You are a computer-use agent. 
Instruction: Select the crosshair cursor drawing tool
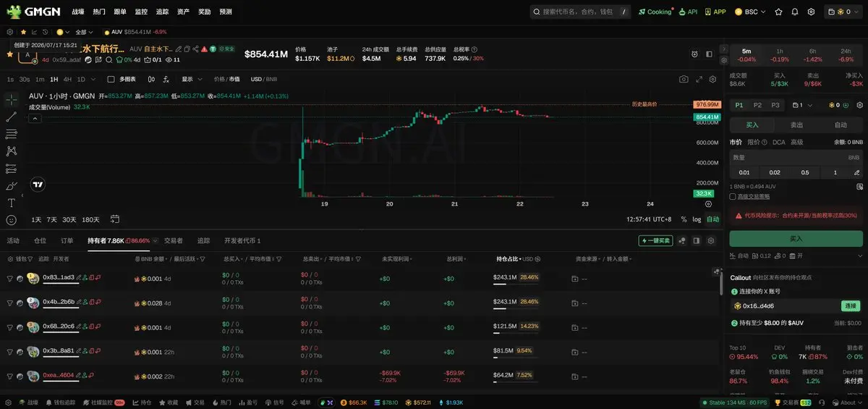click(x=12, y=99)
